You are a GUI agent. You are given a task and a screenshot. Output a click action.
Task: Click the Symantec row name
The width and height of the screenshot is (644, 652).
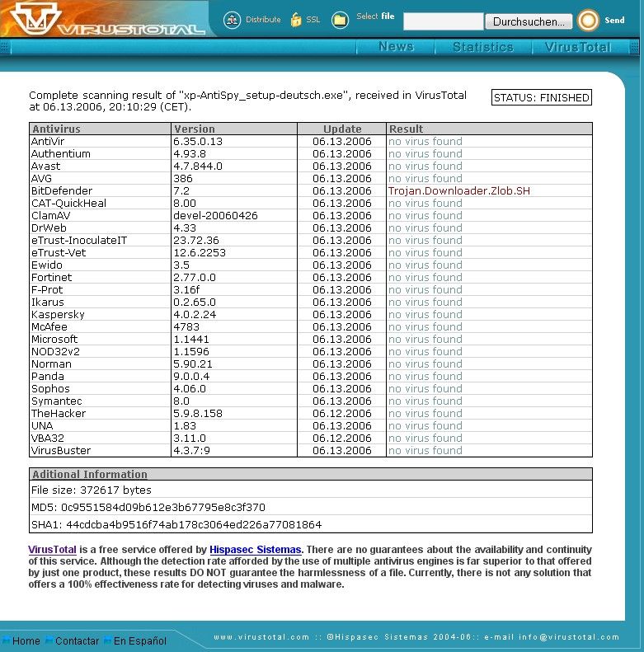57,401
